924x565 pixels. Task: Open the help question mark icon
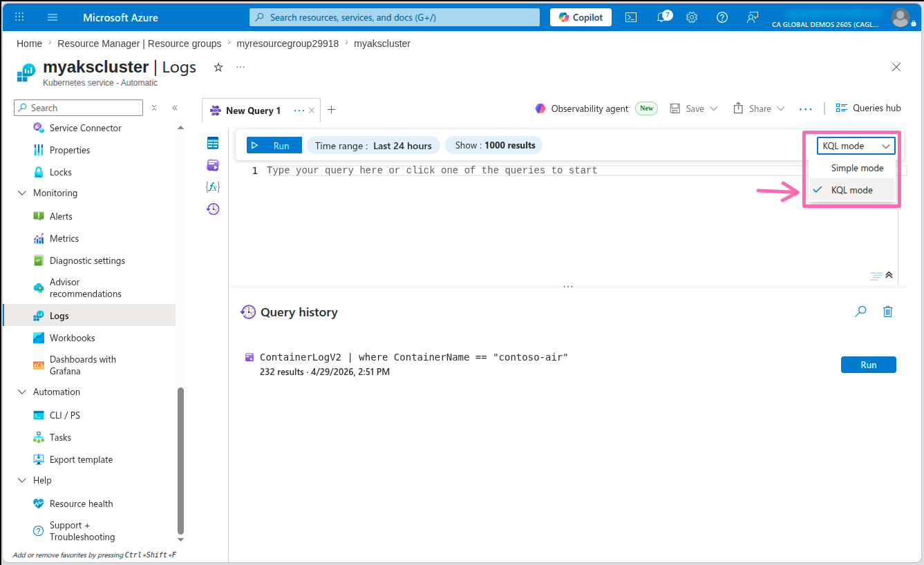point(722,17)
